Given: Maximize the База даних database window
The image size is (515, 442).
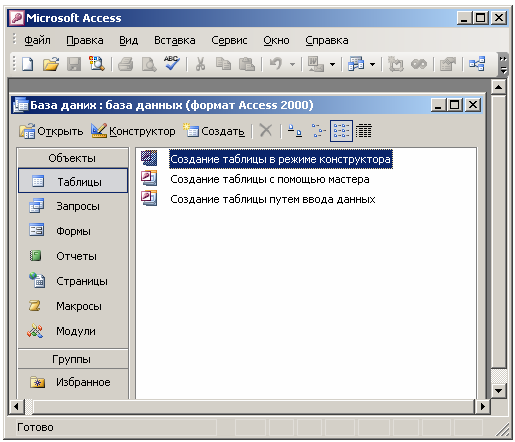Looking at the screenshot, I should [x=455, y=105].
